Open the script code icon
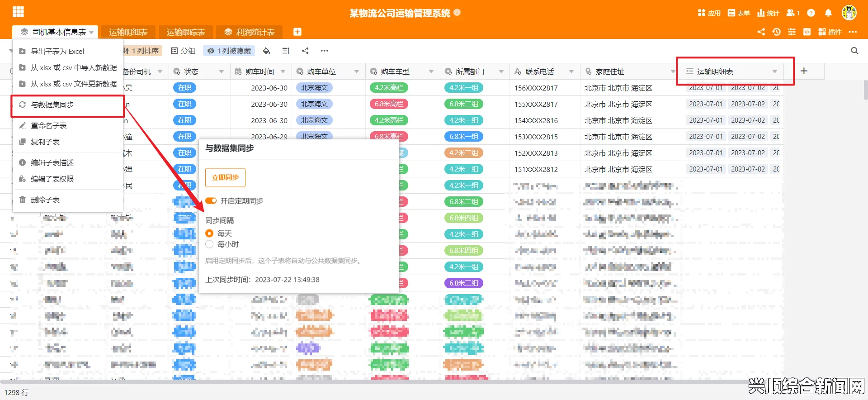This screenshot has height=400, width=868. coord(807,32)
